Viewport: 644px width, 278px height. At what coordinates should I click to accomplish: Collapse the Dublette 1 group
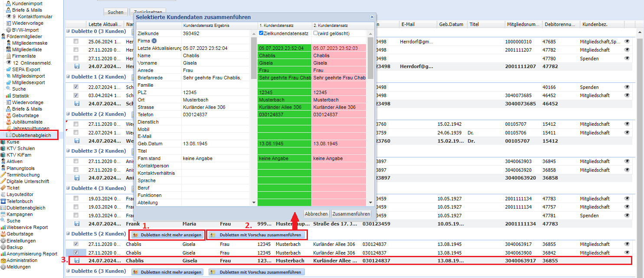[x=68, y=77]
